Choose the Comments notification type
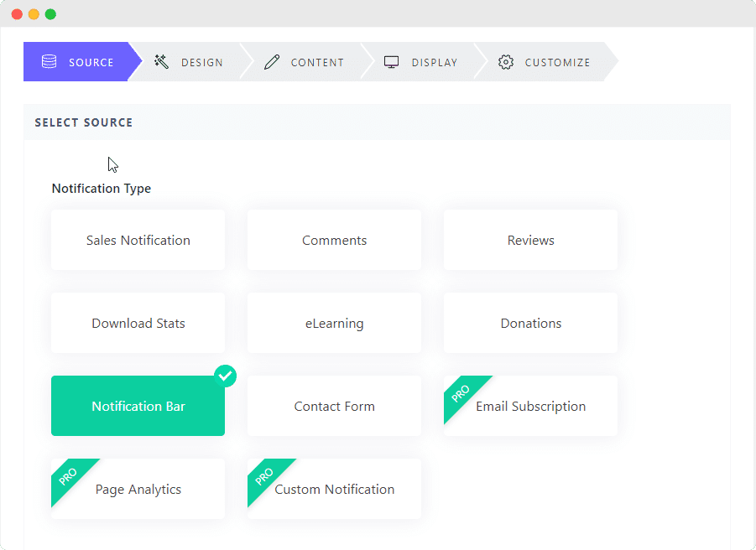This screenshot has width=756, height=550. click(x=334, y=240)
